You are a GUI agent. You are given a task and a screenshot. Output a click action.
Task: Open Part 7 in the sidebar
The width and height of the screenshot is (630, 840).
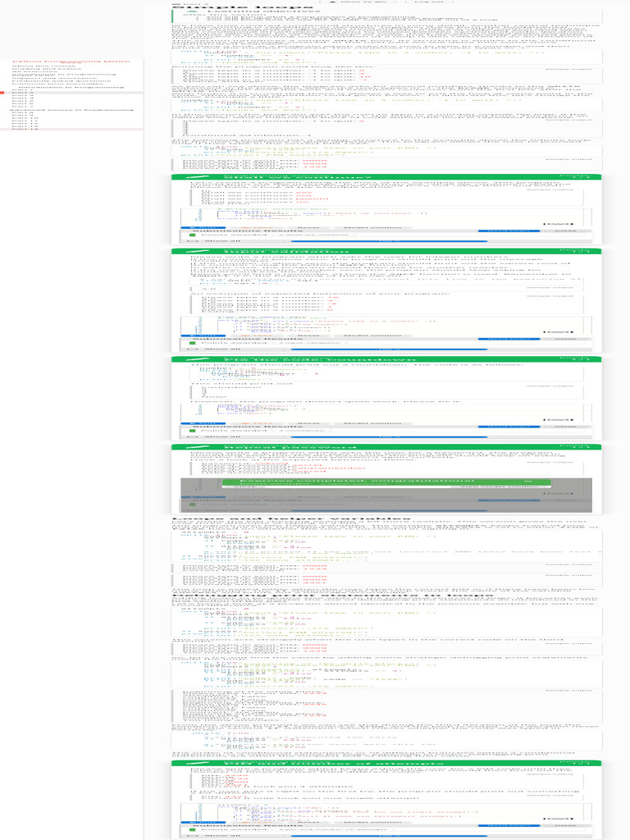(x=22, y=107)
